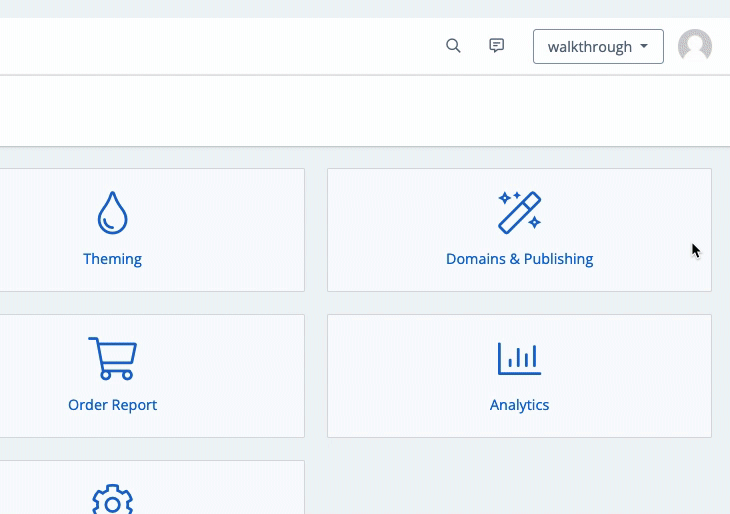Click the caret arrow beside walkthrough

tap(644, 47)
